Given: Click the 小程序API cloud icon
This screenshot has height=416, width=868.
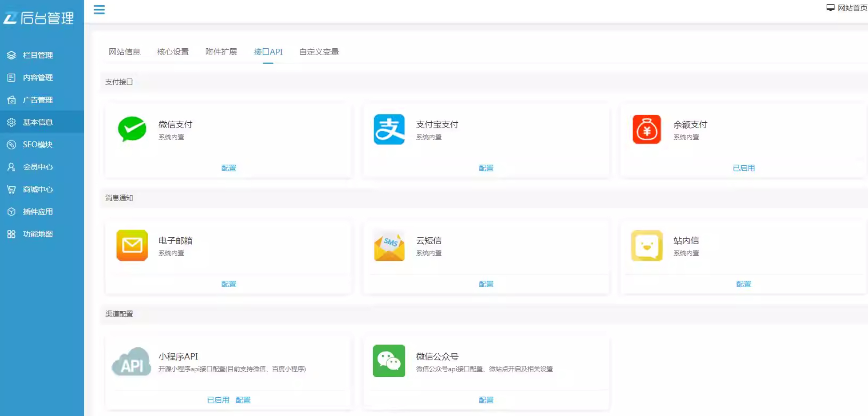Looking at the screenshot, I should [x=131, y=361].
